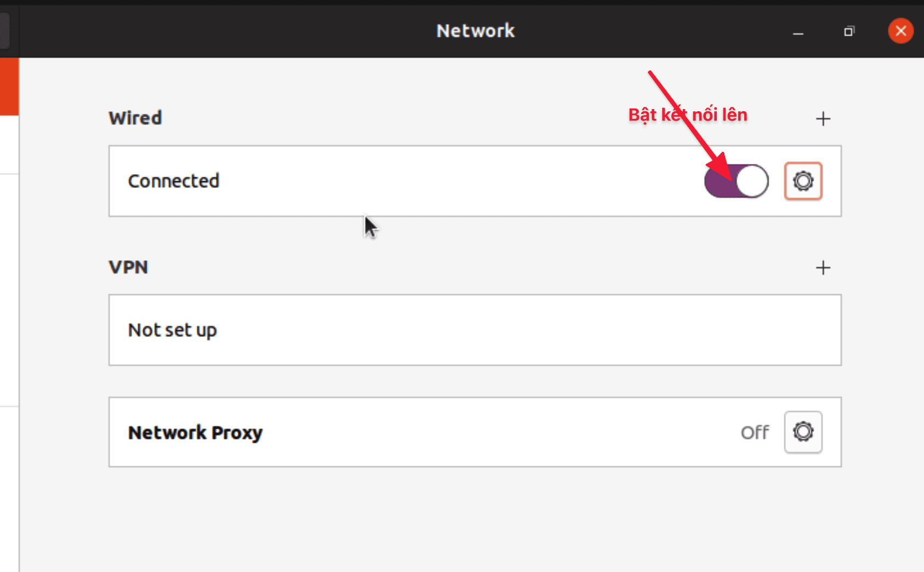Image resolution: width=924 pixels, height=572 pixels.
Task: Select the orange highlighted sidebar item
Action: pyautogui.click(x=9, y=87)
